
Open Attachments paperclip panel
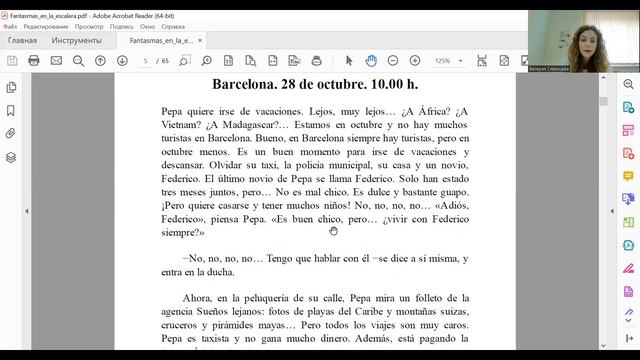click(11, 133)
